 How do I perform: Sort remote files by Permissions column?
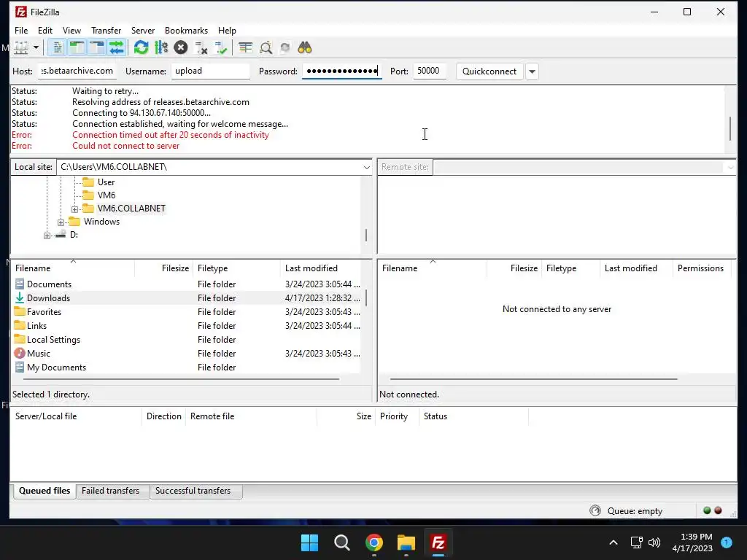(x=700, y=268)
